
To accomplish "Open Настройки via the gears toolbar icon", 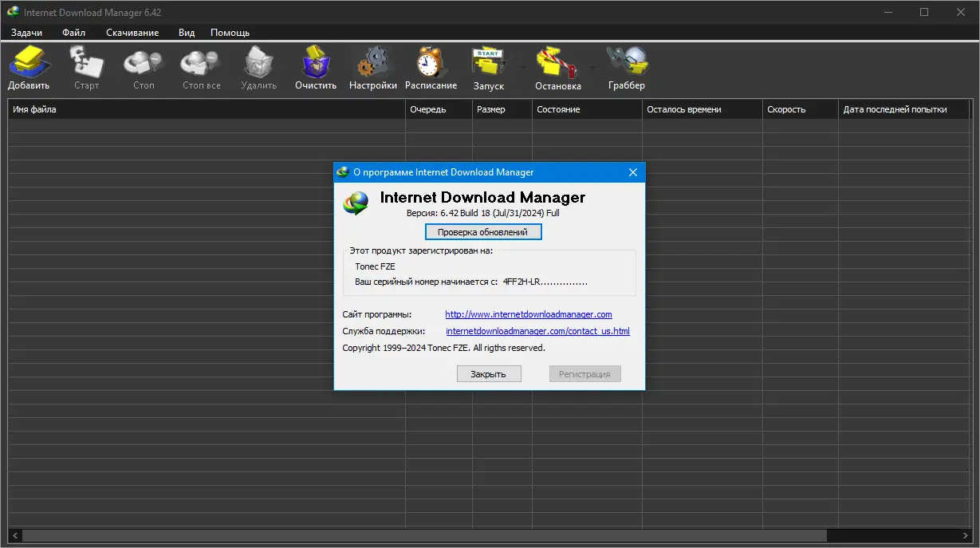I will coord(372,66).
